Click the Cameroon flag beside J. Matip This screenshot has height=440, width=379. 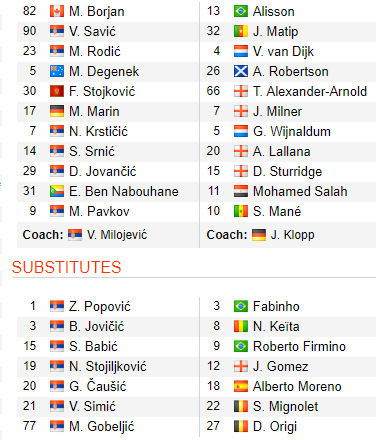pos(241,31)
